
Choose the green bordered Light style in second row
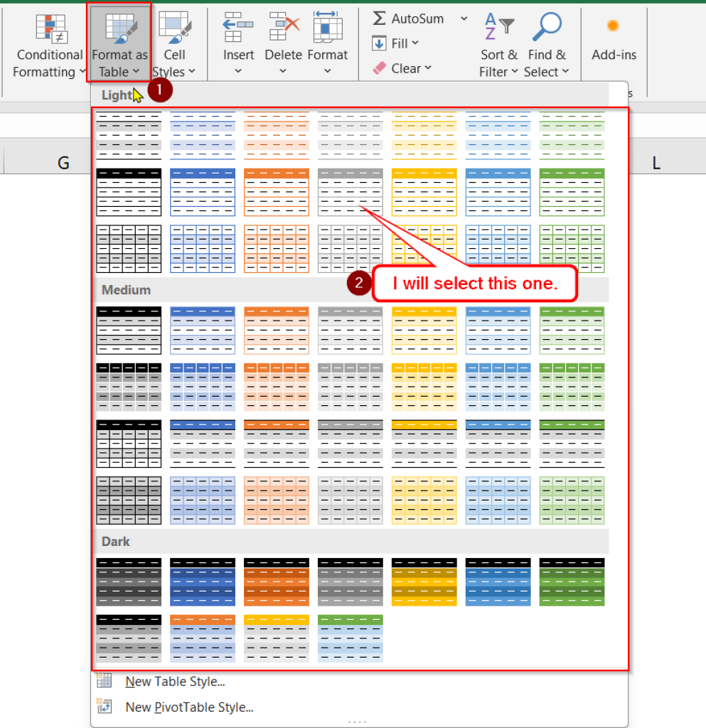pyautogui.click(x=572, y=192)
